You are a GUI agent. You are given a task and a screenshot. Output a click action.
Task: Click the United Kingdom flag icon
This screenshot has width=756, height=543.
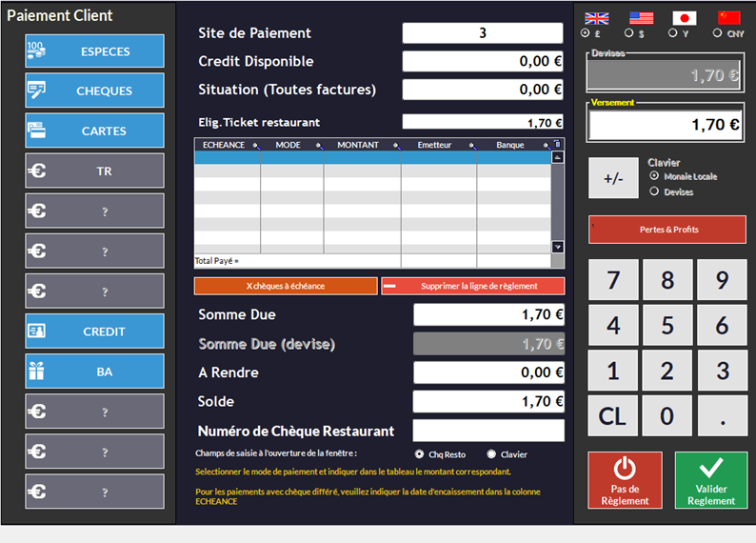click(x=597, y=18)
